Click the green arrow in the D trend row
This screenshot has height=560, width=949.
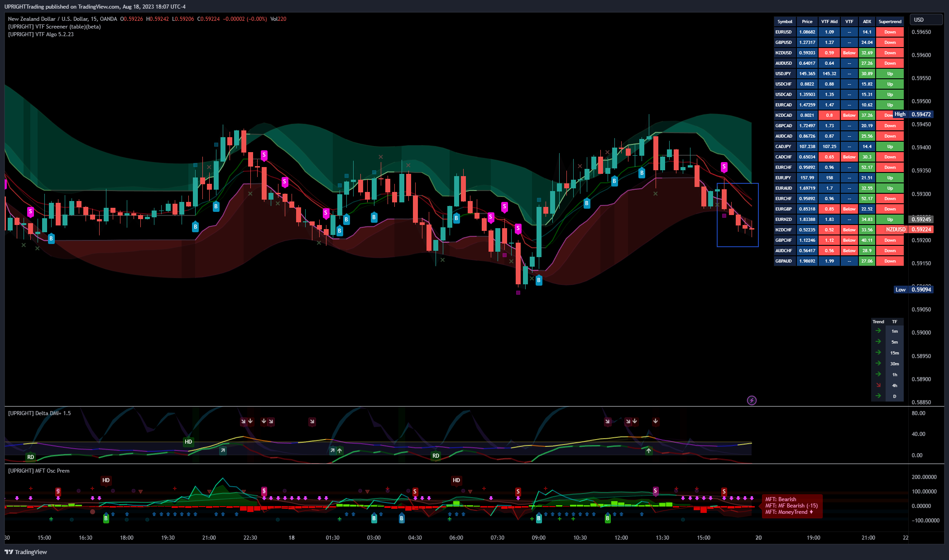pos(878,396)
